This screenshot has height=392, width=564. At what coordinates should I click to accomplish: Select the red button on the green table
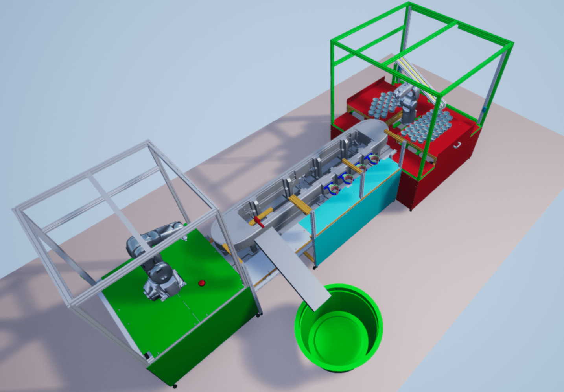(x=202, y=283)
